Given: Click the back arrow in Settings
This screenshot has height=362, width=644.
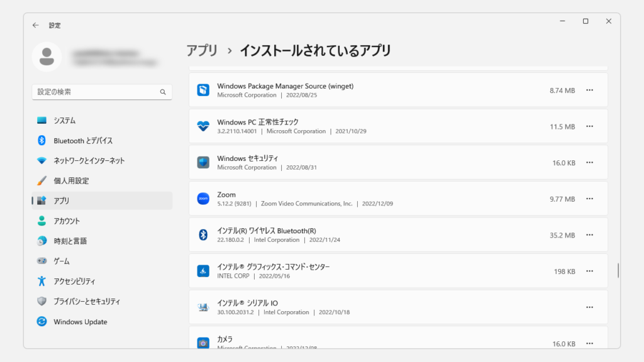Looking at the screenshot, I should pos(36,25).
